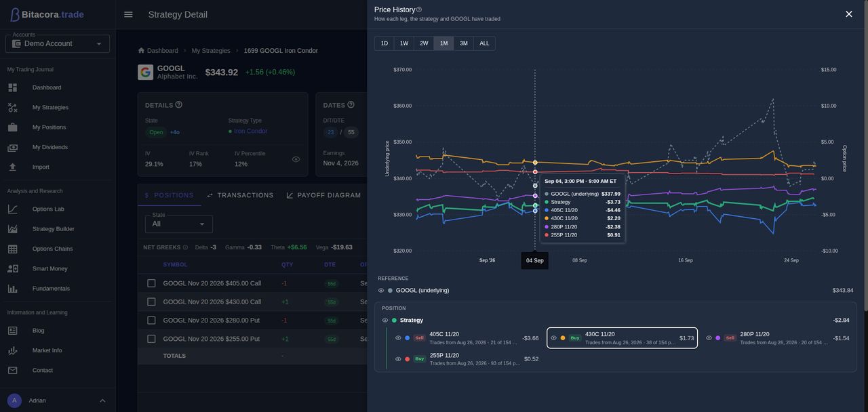
Task: Toggle visibility of GOOGL (underlying) series
Action: (x=381, y=291)
